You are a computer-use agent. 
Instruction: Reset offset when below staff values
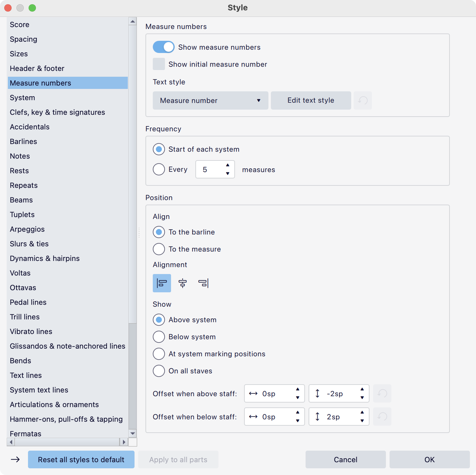click(382, 417)
